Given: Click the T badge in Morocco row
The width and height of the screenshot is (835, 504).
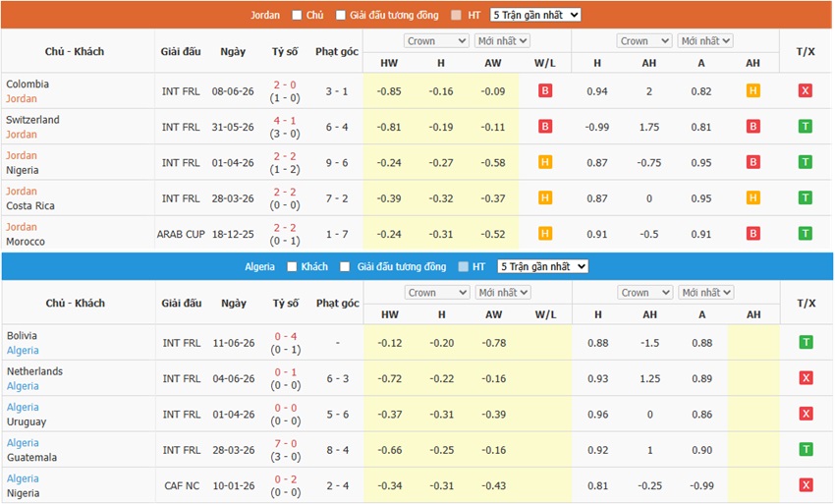Looking at the screenshot, I should pyautogui.click(x=805, y=234).
